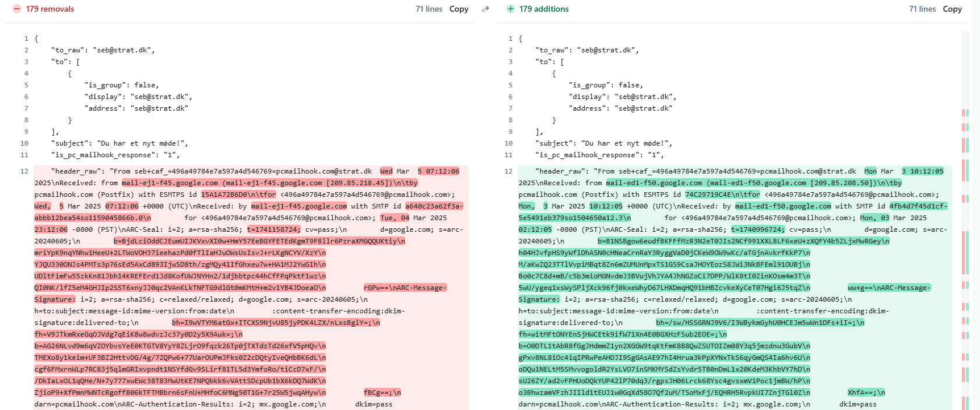Image resolution: width=980 pixels, height=410 pixels.
Task: Click the red minus icon beside 179 removals
Action: pyautogui.click(x=16, y=9)
